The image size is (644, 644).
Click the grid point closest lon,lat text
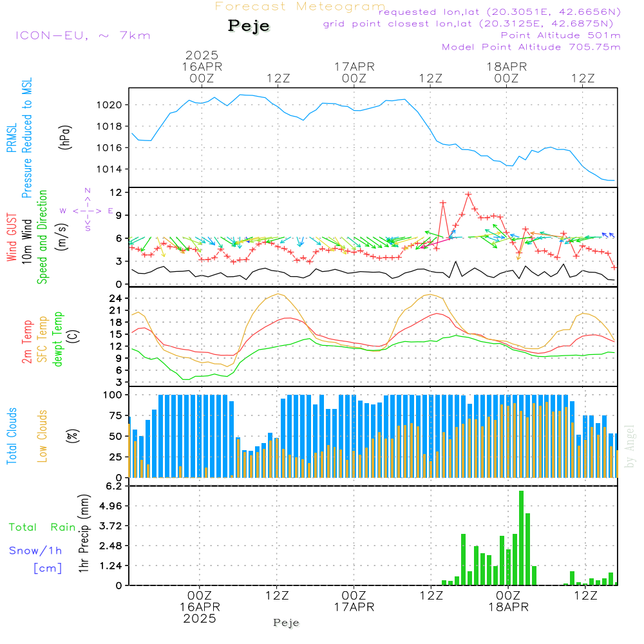468,23
